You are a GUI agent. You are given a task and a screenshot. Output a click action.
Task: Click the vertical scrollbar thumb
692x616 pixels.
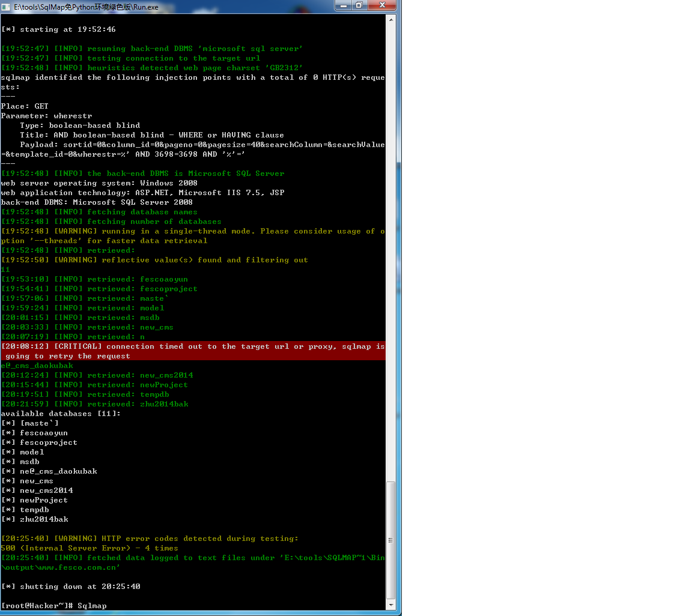[391, 540]
